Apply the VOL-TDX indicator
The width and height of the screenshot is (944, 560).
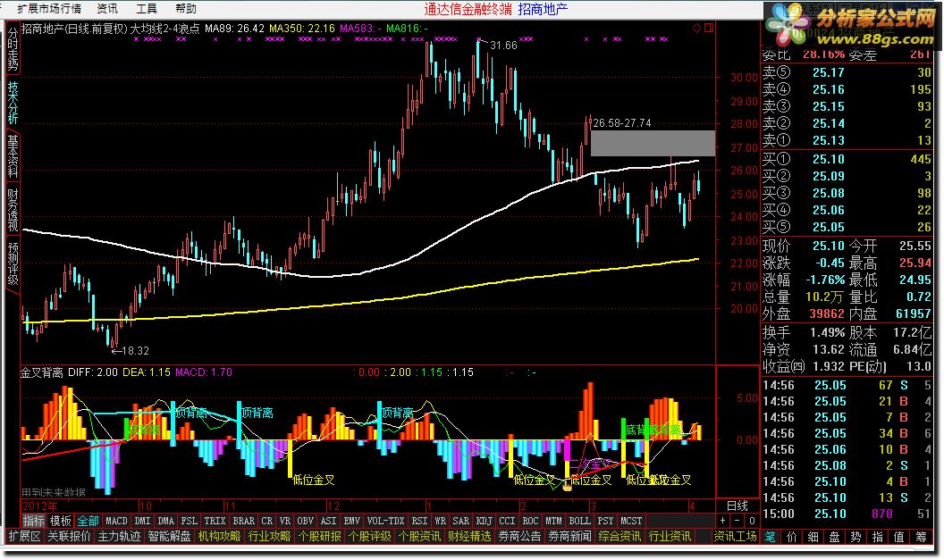point(385,521)
